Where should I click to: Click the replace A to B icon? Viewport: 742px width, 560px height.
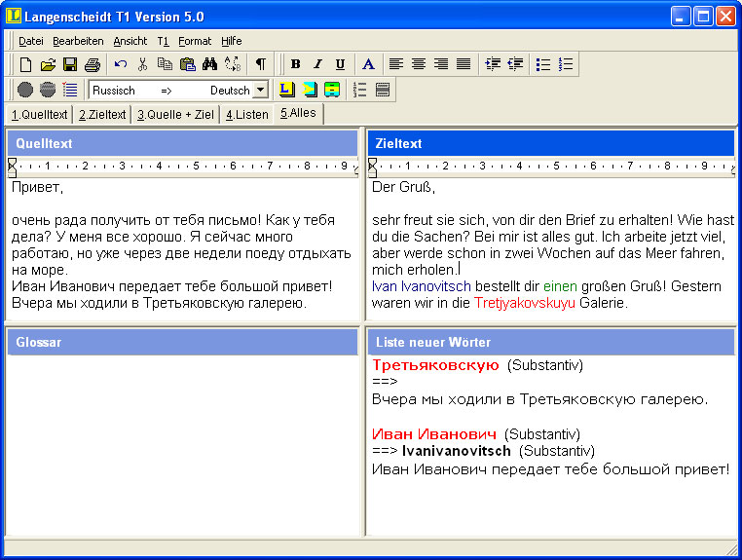tap(233, 64)
